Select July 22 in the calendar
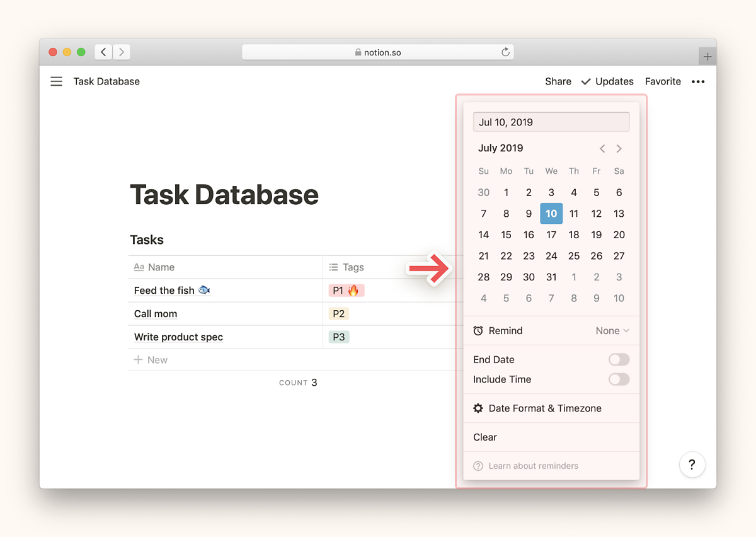The height and width of the screenshot is (537, 756). pos(506,256)
